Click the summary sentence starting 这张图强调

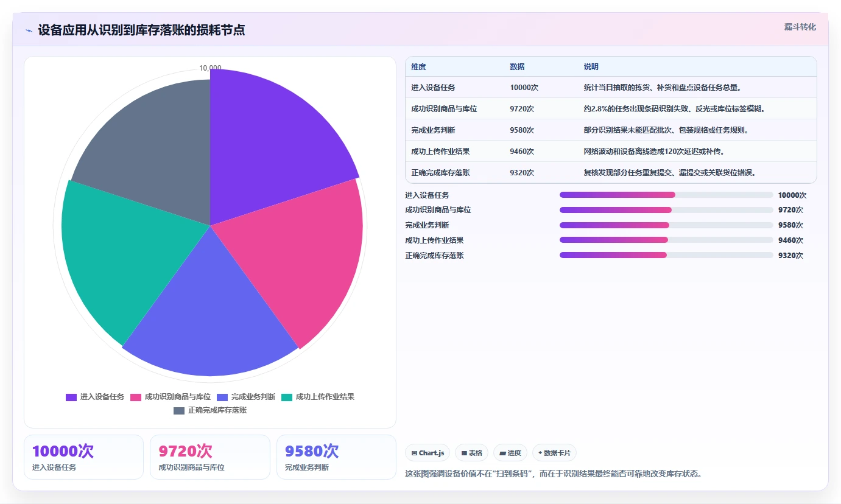tap(554, 474)
